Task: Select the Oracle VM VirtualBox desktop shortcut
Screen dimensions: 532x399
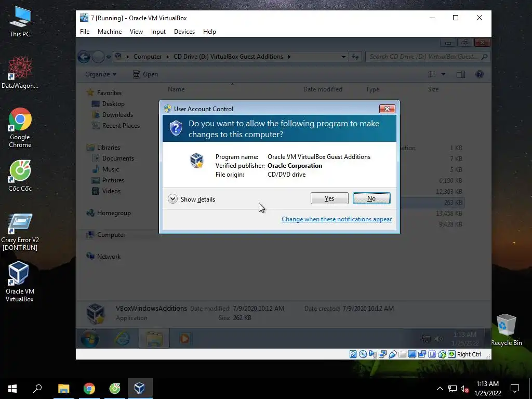Action: pos(19,282)
